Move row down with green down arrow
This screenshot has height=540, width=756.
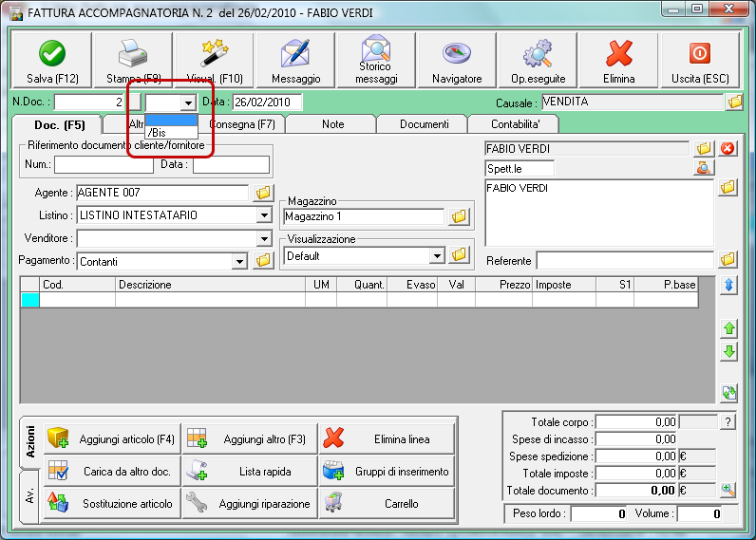(x=729, y=352)
